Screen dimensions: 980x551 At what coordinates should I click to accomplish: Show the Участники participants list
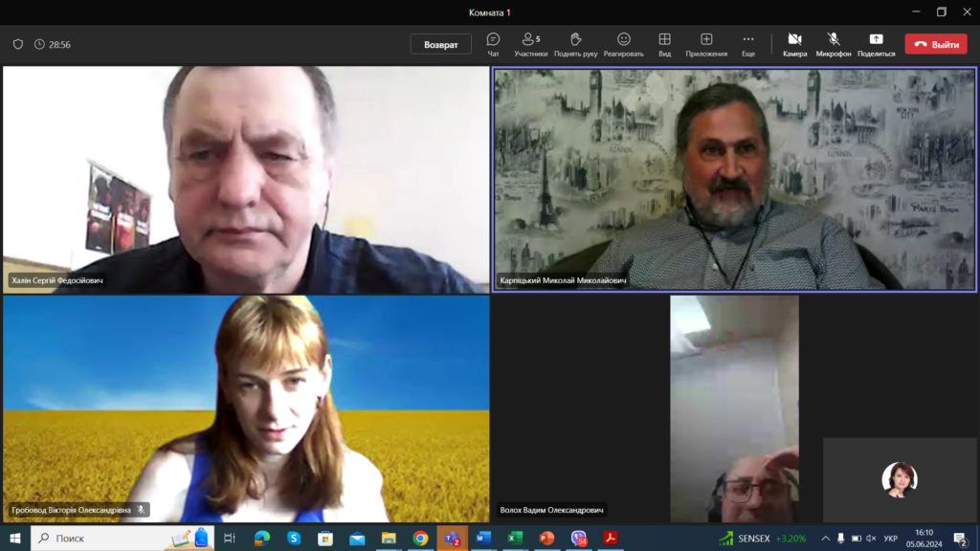pos(530,44)
